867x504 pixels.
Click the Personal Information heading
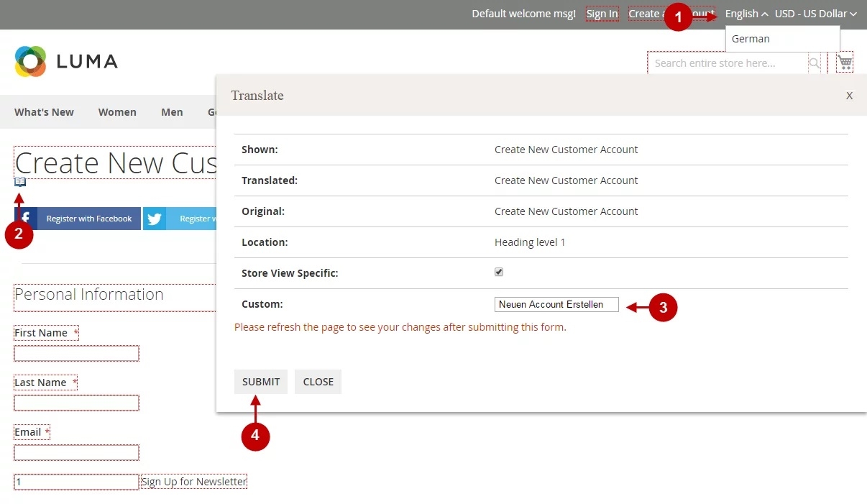coord(89,294)
